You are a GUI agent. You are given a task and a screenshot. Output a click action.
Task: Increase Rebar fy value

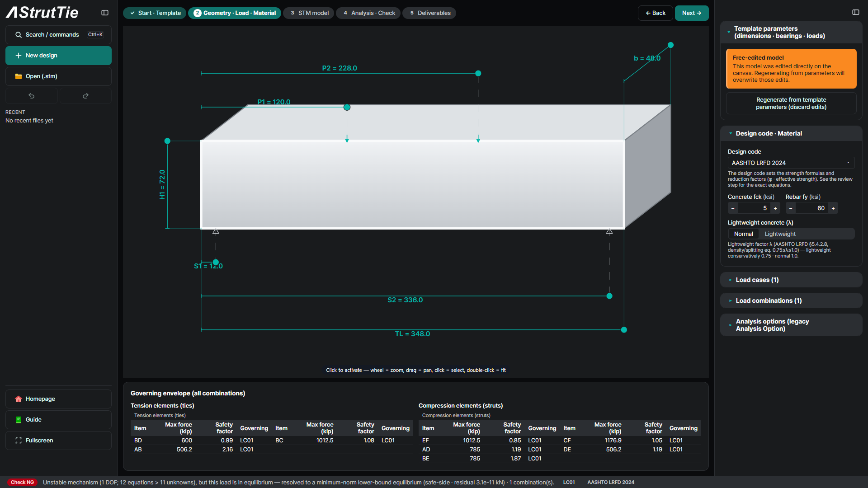(x=833, y=208)
